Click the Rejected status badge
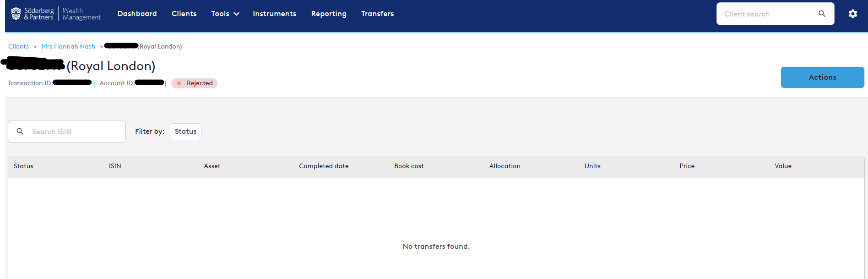This screenshot has height=279, width=868. coord(194,83)
